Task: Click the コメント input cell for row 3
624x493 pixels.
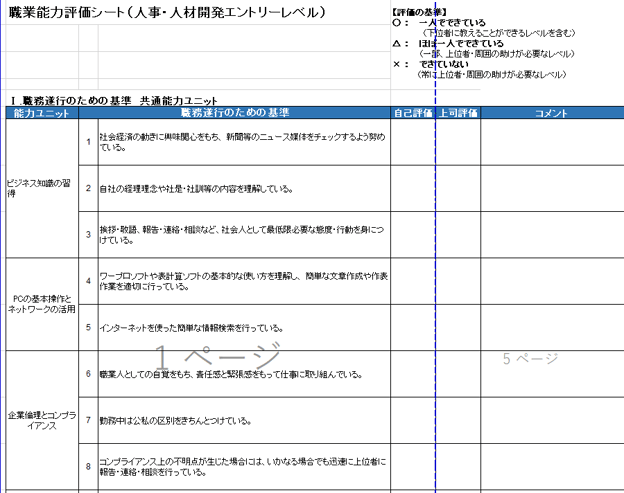Action: (x=552, y=235)
